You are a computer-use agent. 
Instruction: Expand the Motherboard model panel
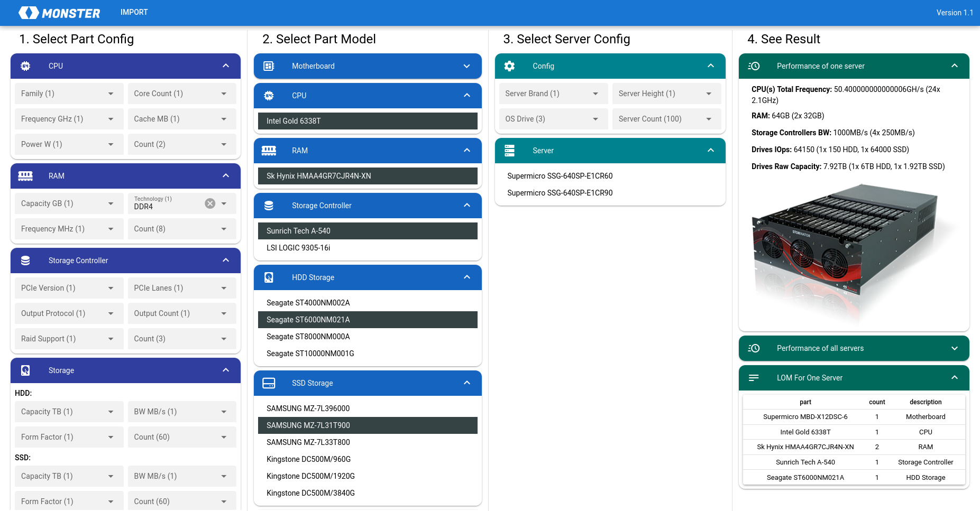[x=466, y=66]
